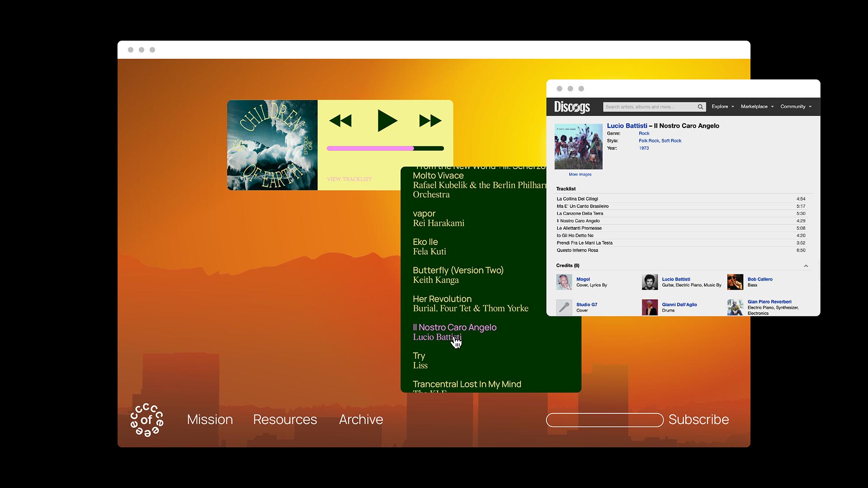The width and height of the screenshot is (868, 488).
Task: Click 'Il Nostro Caro Angelo' tracklist entry
Action: click(454, 332)
